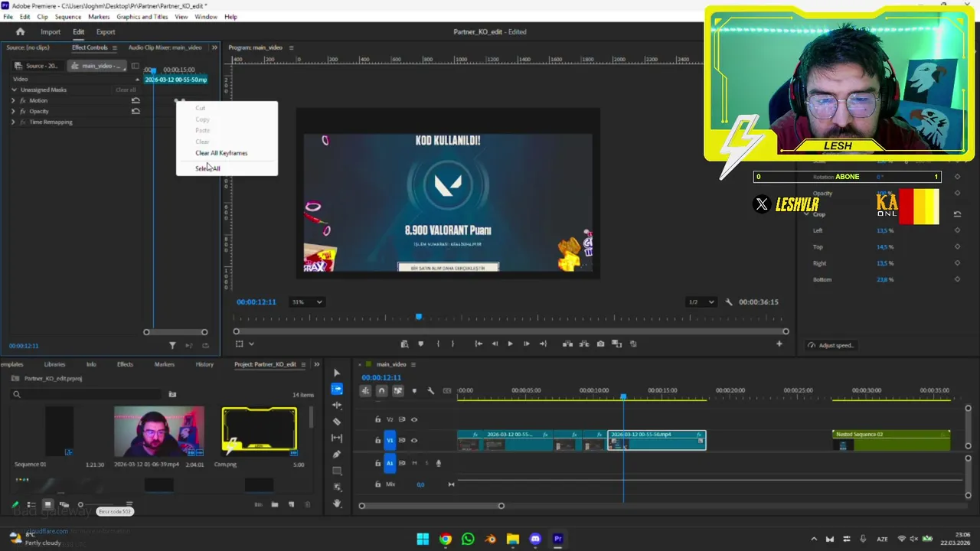Reset the Motion effect parameters
Image resolution: width=980 pixels, height=551 pixels.
click(x=136, y=100)
